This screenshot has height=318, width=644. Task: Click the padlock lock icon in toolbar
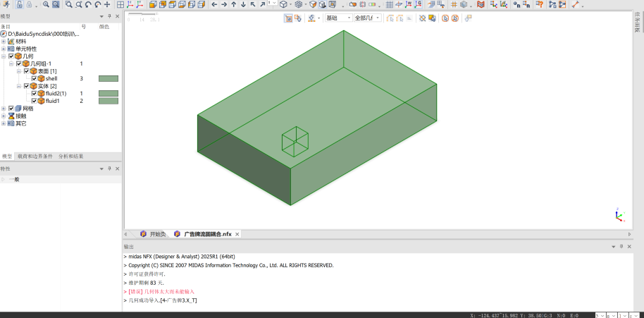tap(19, 4)
